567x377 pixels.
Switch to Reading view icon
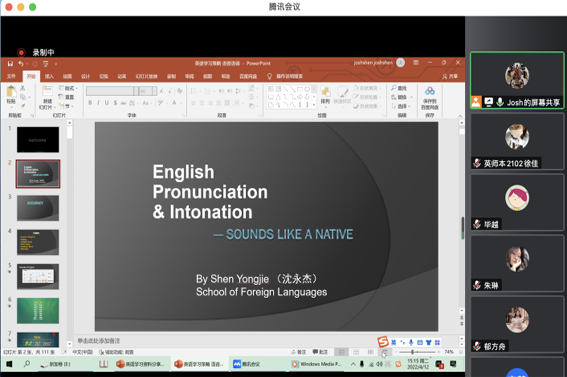(370, 352)
